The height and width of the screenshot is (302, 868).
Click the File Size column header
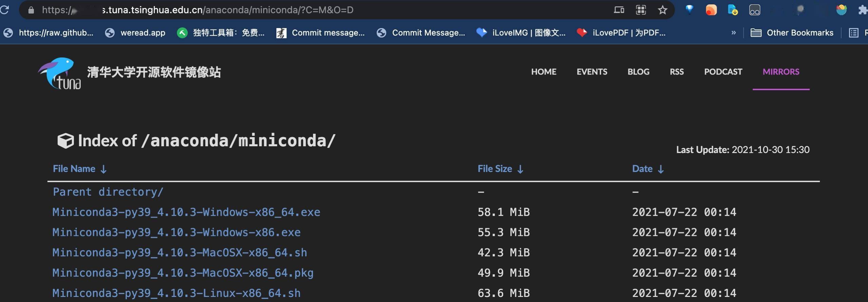pyautogui.click(x=495, y=169)
